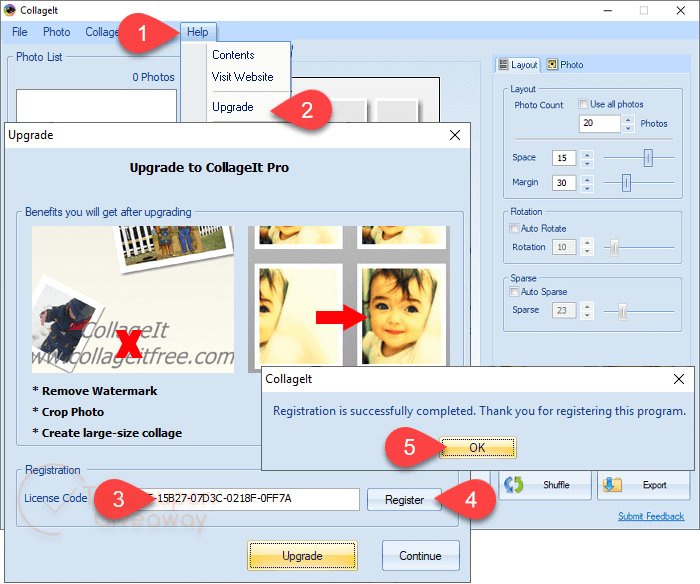Click the "0 Photos" count text
700x584 pixels.
point(153,77)
